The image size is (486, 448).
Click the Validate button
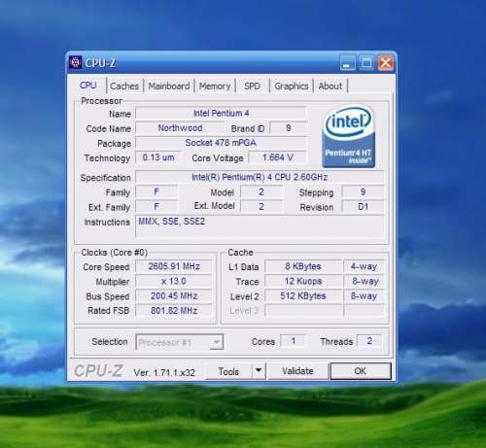(297, 371)
